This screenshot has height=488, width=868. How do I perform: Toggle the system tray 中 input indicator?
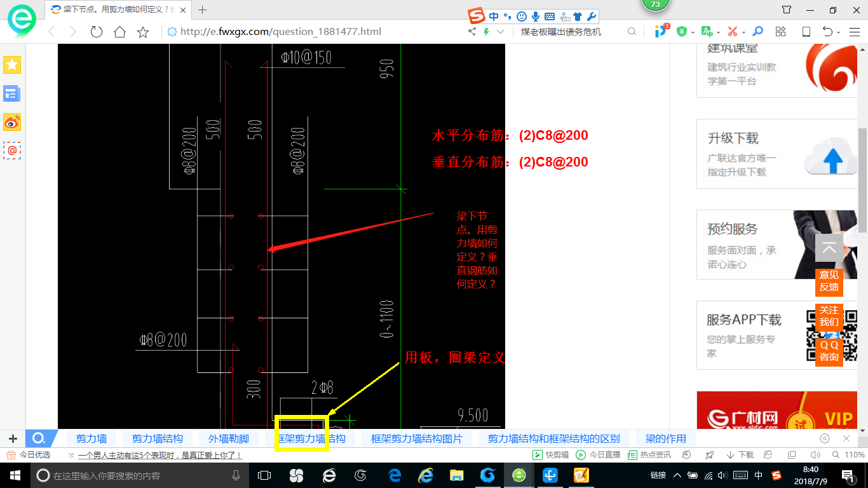point(759,475)
